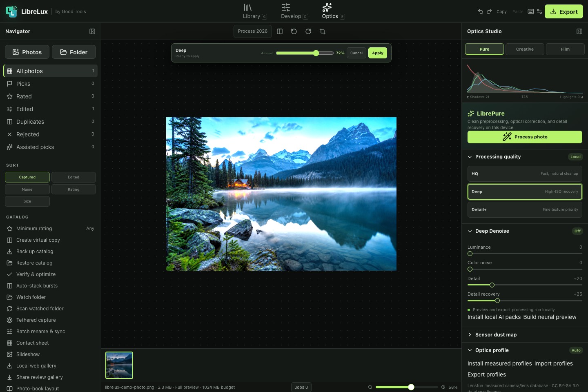Click the undo arrow in the top bar

point(481,11)
